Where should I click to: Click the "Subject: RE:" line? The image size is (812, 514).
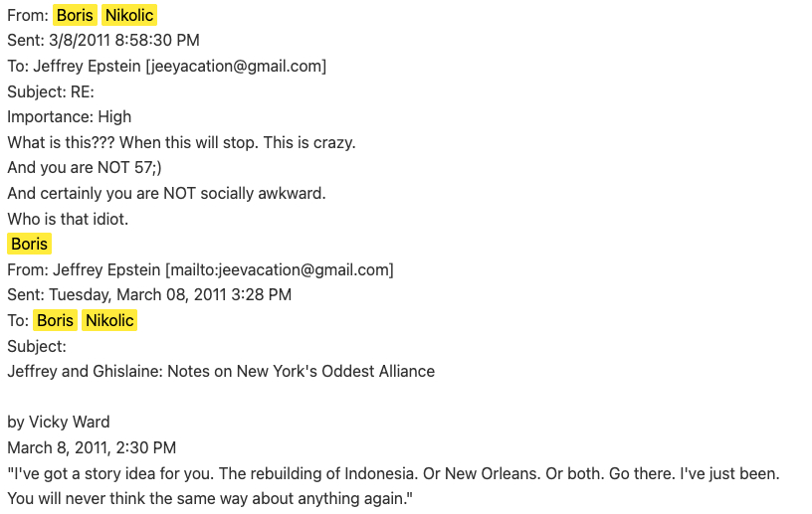(51, 91)
